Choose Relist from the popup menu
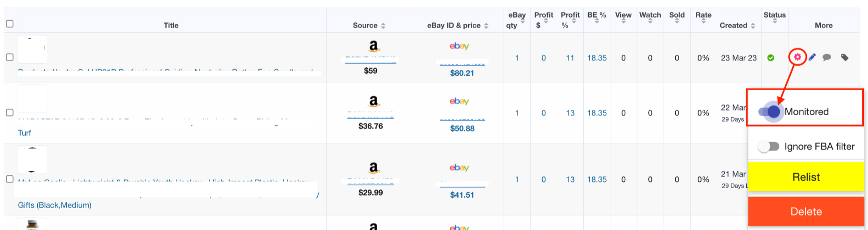The width and height of the screenshot is (868, 230). click(806, 177)
